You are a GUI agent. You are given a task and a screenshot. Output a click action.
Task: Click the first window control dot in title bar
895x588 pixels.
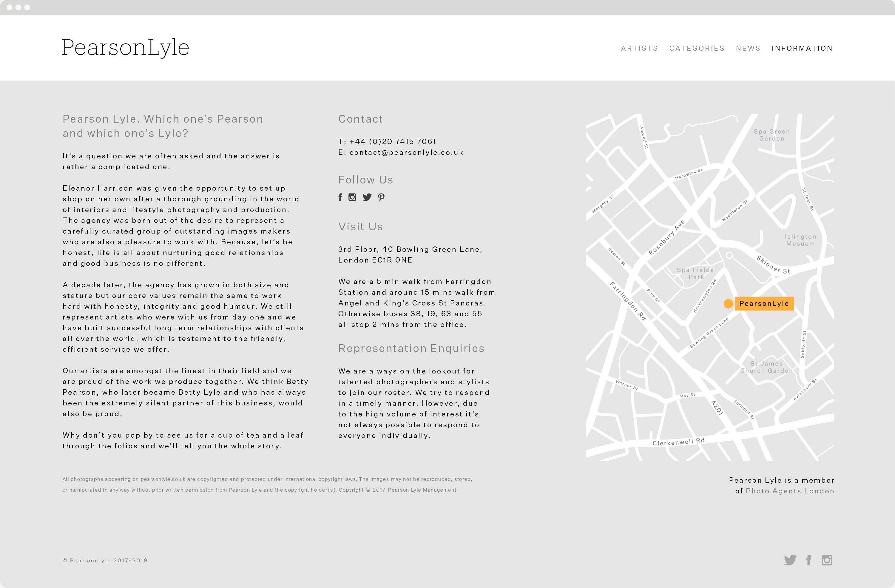(10, 7)
